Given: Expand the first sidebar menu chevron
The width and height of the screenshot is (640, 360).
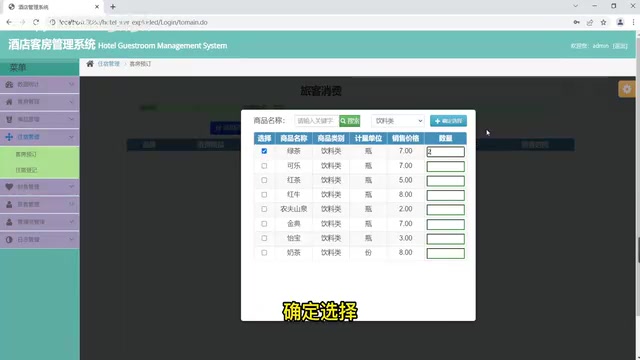Looking at the screenshot, I should 71,84.
